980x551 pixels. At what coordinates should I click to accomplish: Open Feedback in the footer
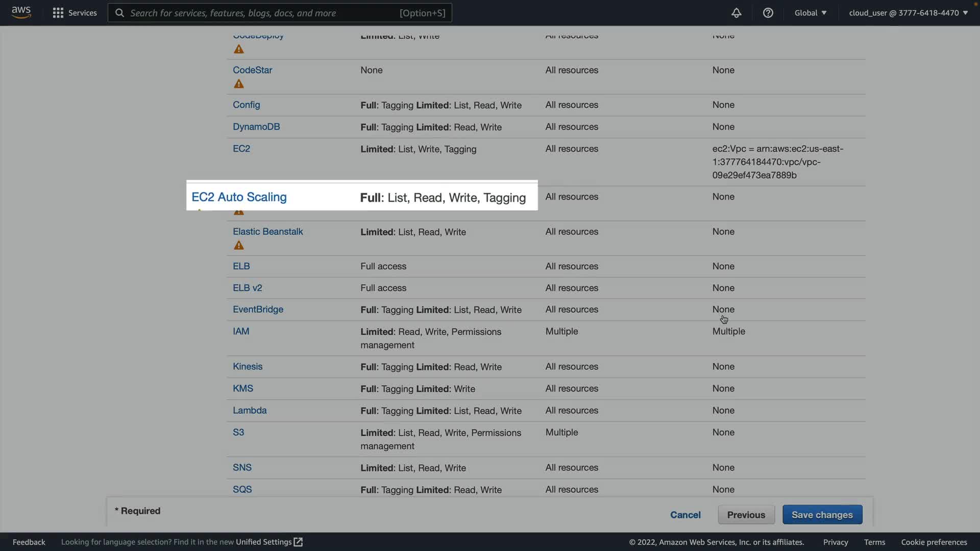click(x=29, y=542)
